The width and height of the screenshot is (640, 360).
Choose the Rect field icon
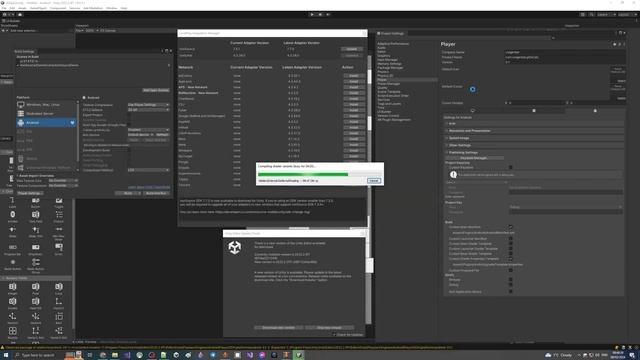click(59, 316)
